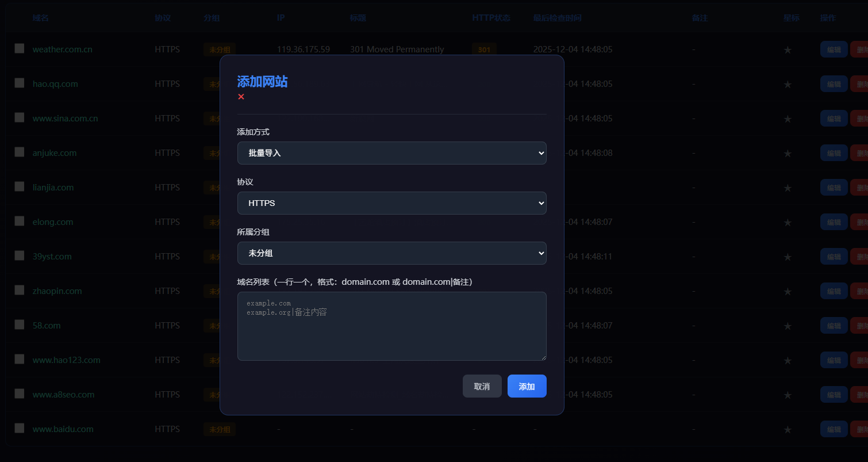
Task: Mark zhaopin.com row with star
Action: point(788,292)
